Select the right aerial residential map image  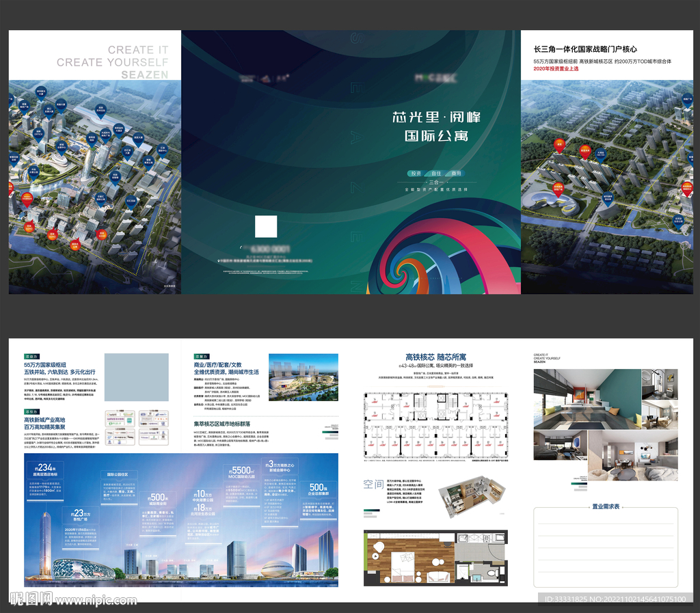pyautogui.click(x=607, y=187)
